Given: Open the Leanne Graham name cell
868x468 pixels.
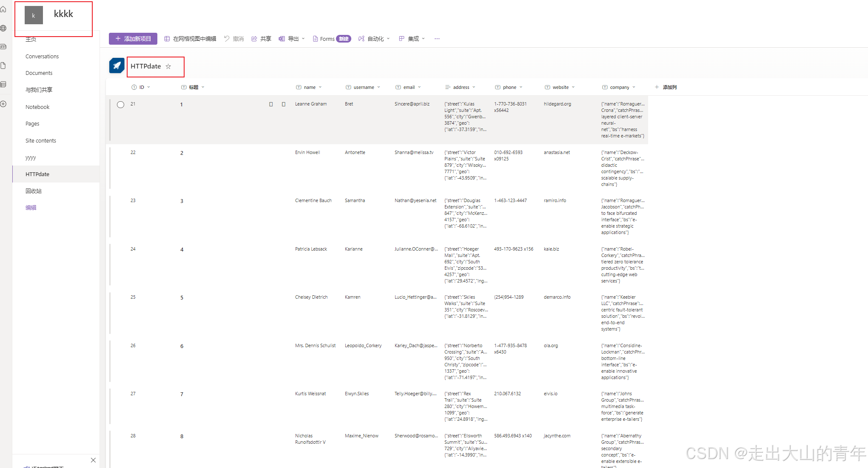Looking at the screenshot, I should pyautogui.click(x=311, y=104).
